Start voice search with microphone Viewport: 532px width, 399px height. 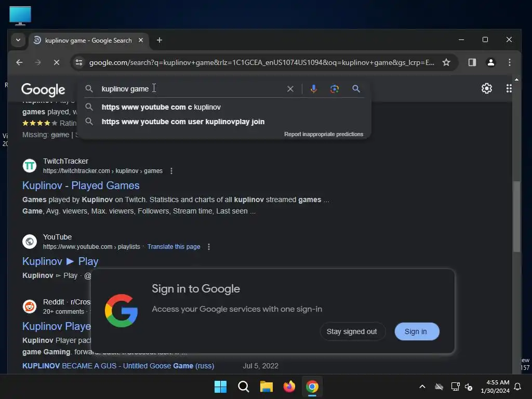(x=313, y=89)
